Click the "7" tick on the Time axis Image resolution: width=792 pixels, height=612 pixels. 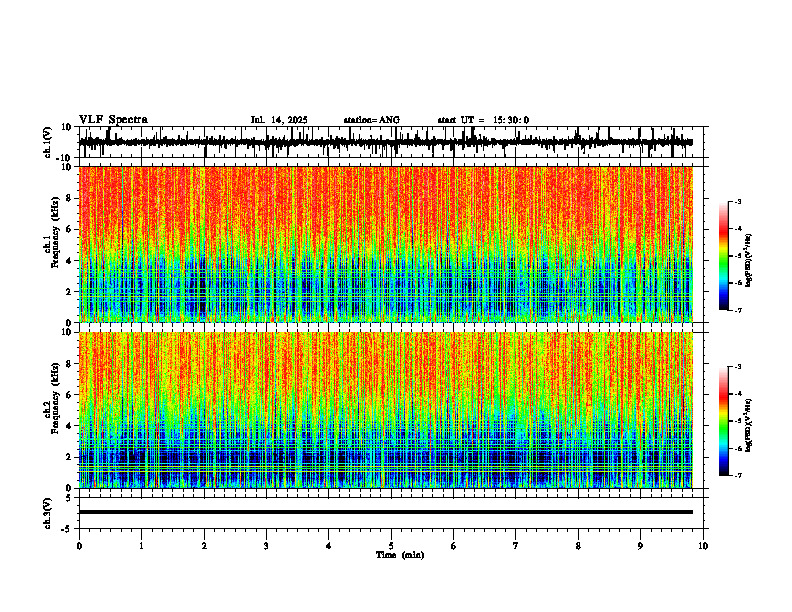[x=516, y=546]
